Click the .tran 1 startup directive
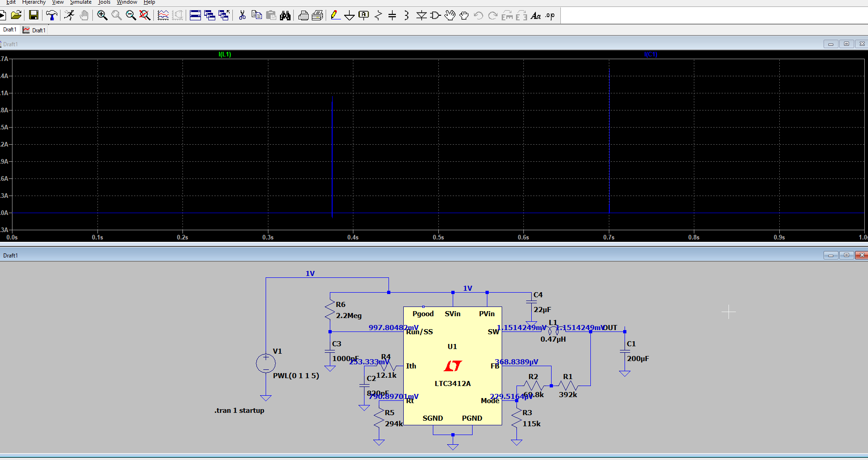 click(x=239, y=411)
